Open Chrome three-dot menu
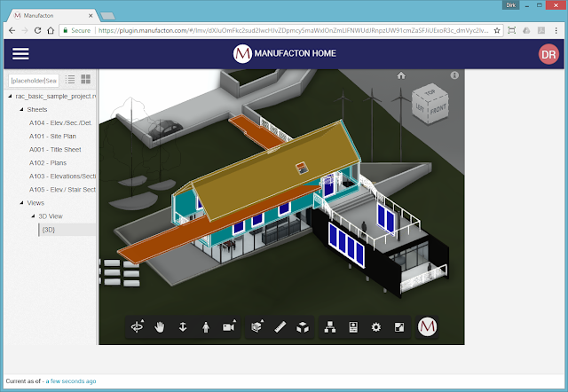The image size is (568, 392). (x=556, y=30)
